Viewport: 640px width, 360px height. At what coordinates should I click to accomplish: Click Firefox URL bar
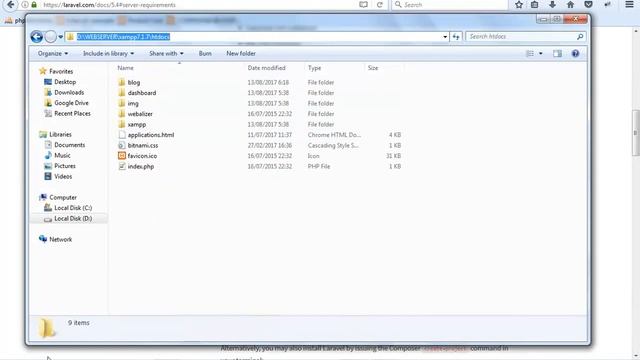(196, 5)
